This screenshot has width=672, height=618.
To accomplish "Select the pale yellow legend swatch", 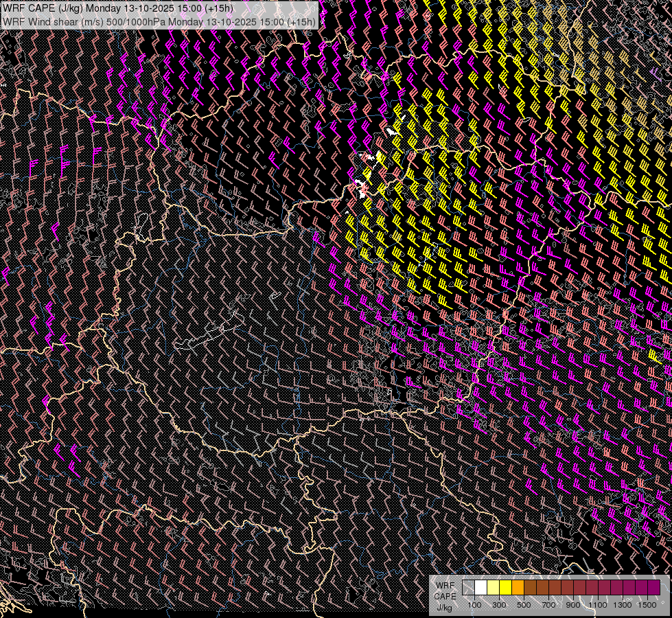I will [x=493, y=588].
